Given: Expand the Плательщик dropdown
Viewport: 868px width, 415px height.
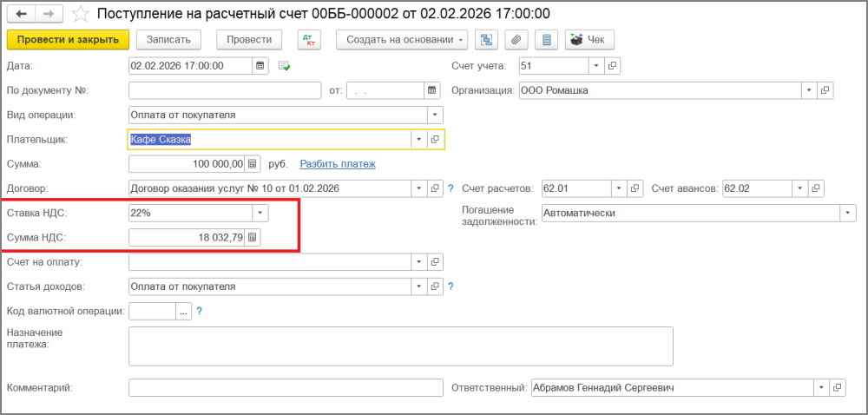Looking at the screenshot, I should [418, 140].
